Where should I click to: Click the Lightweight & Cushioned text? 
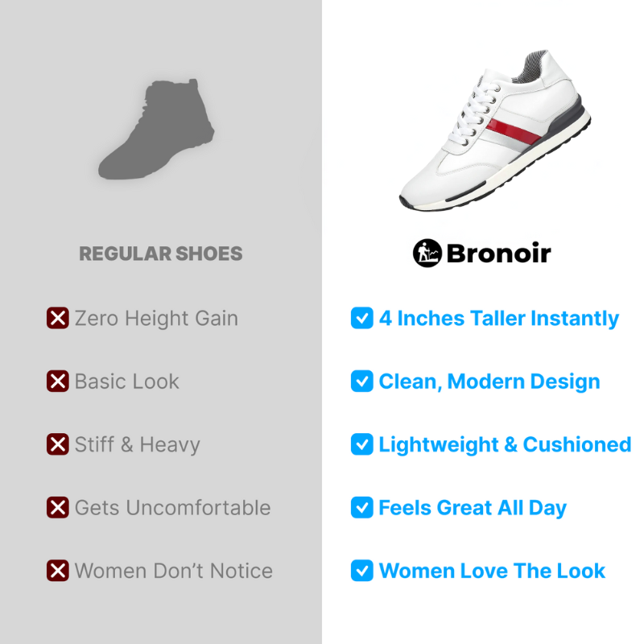coord(505,445)
